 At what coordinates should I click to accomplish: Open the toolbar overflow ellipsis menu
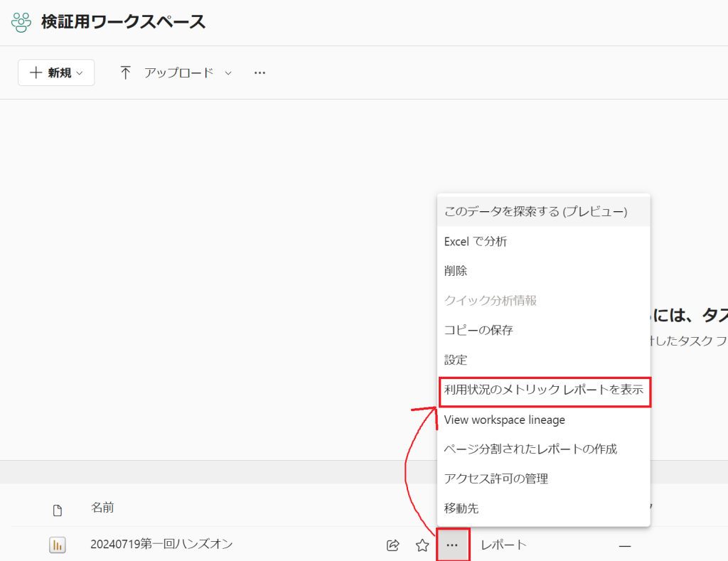pyautogui.click(x=259, y=73)
